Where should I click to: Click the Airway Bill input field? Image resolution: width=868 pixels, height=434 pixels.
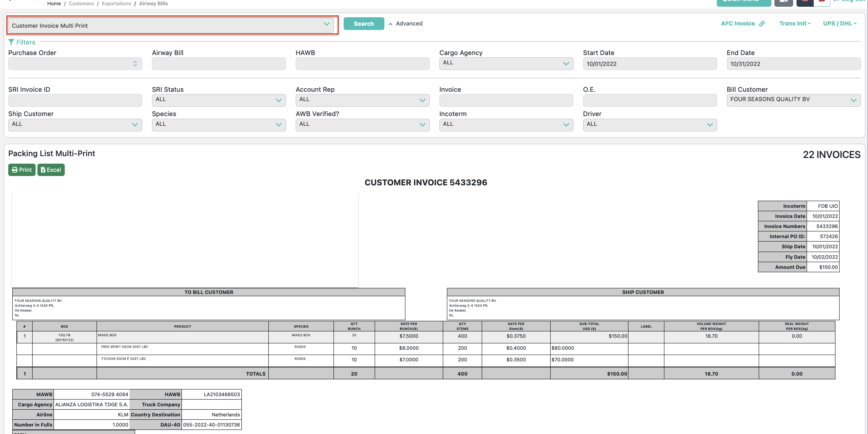pos(219,64)
